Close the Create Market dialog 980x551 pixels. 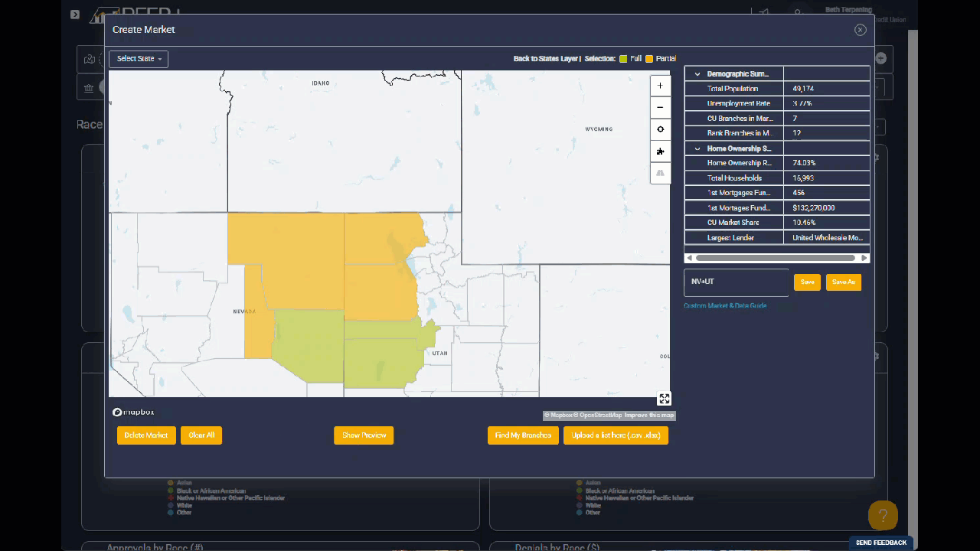coord(861,30)
